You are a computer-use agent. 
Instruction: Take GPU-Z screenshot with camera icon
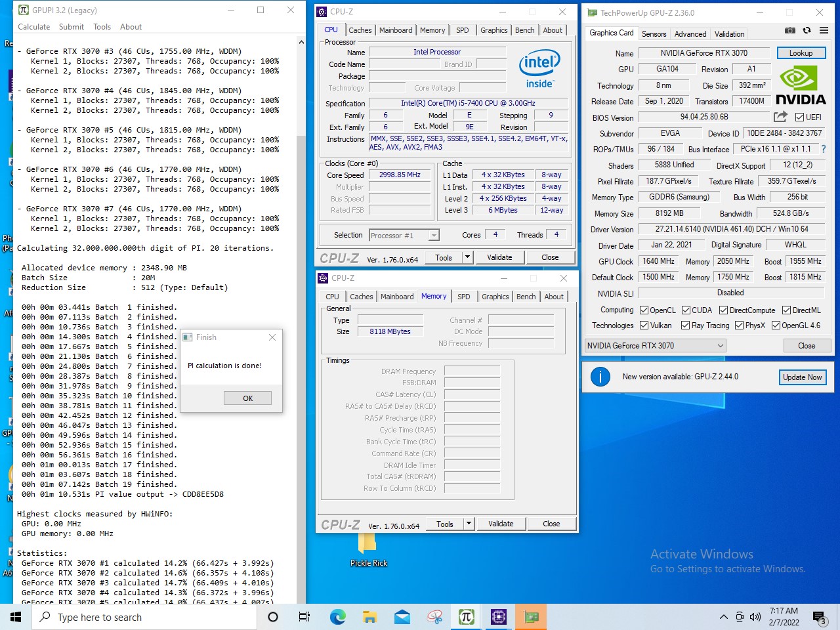(x=790, y=30)
